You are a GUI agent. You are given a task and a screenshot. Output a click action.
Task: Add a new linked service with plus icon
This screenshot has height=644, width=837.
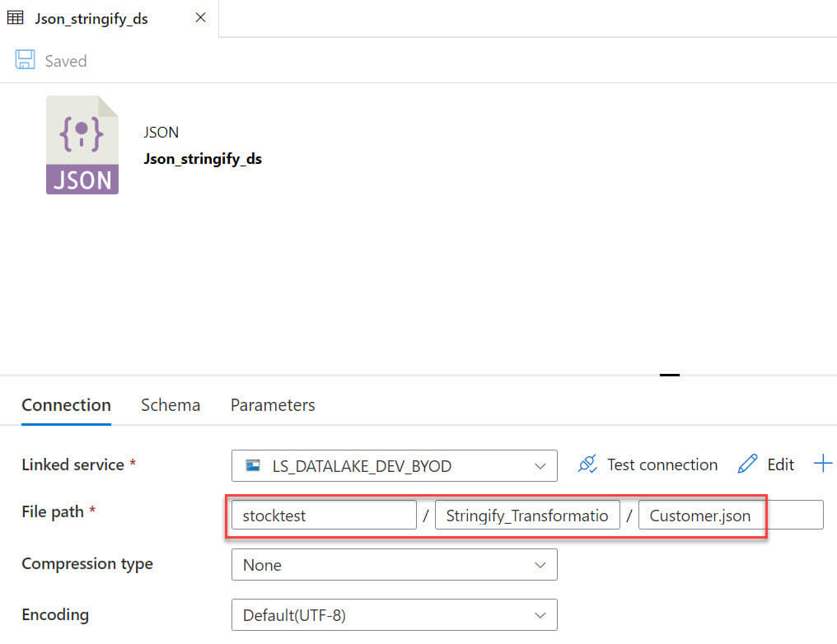[x=822, y=464]
